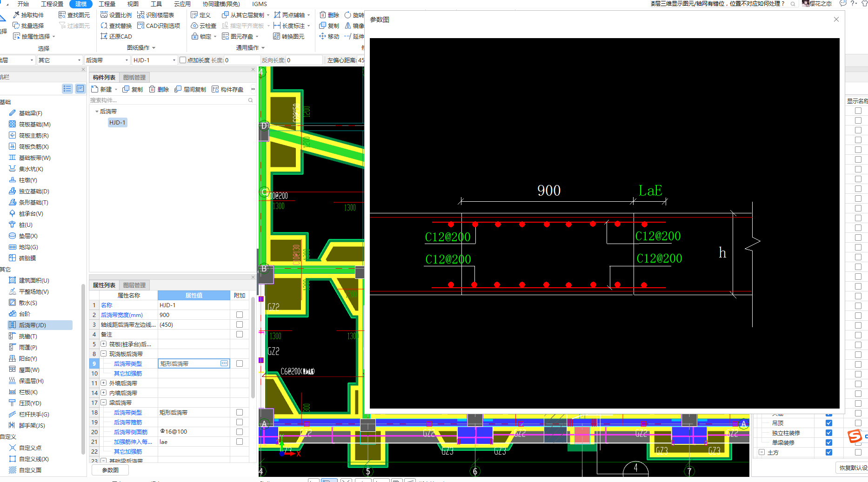The width and height of the screenshot is (868, 482).
Task: Run 云检查 cloud check
Action: pos(204,26)
